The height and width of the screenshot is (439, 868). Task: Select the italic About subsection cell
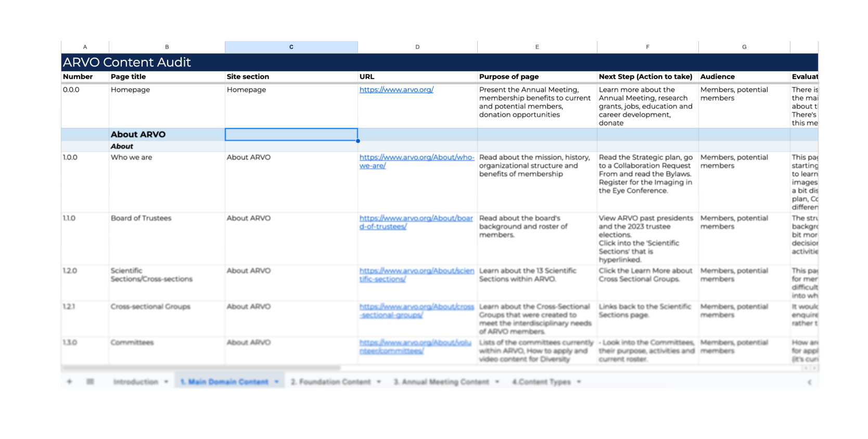pyautogui.click(x=167, y=146)
